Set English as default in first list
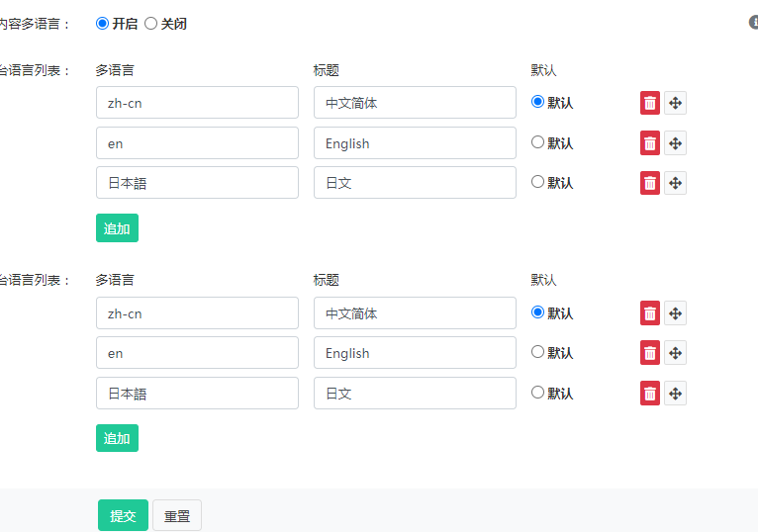Image resolution: width=758 pixels, height=532 pixels. tap(538, 142)
